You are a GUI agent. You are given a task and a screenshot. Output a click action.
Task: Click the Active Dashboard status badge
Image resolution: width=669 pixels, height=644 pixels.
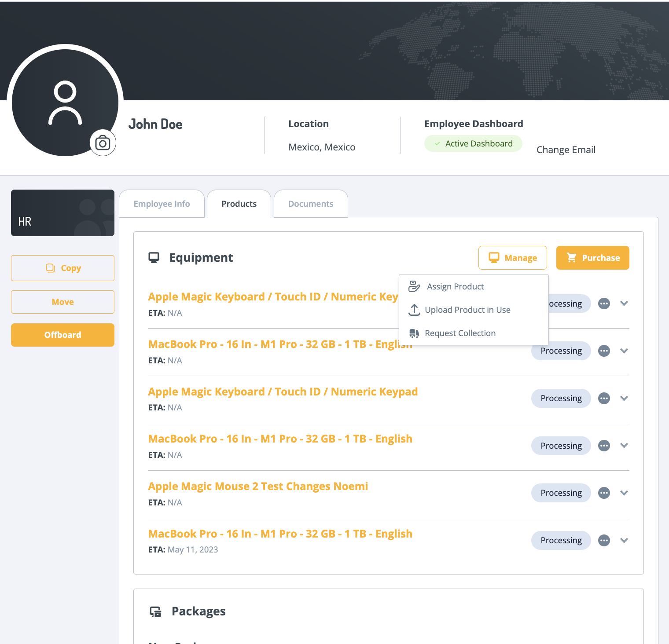click(x=473, y=144)
